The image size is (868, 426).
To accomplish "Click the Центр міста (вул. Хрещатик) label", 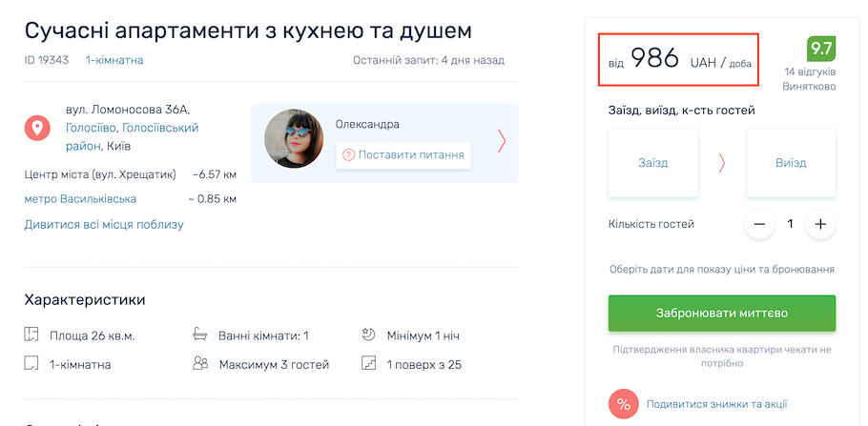I will click(x=100, y=174).
